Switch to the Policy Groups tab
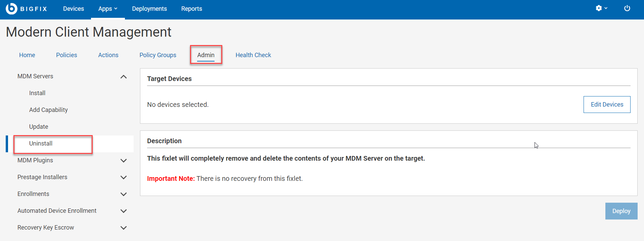The height and width of the screenshot is (241, 644). click(158, 55)
